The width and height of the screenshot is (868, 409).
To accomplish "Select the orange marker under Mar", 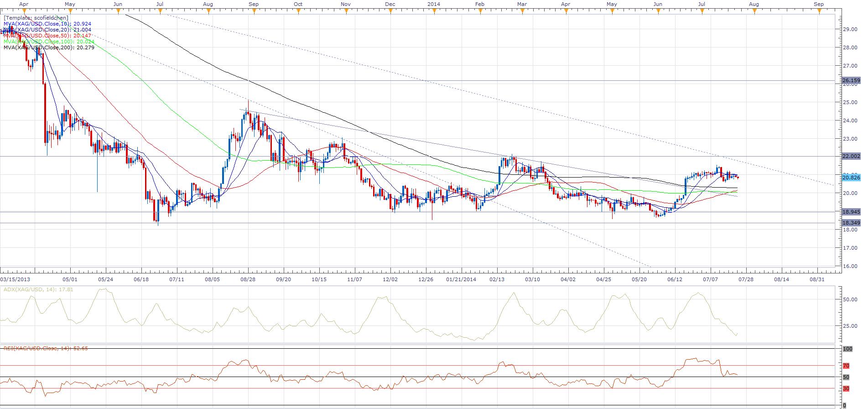I will 522,11.
